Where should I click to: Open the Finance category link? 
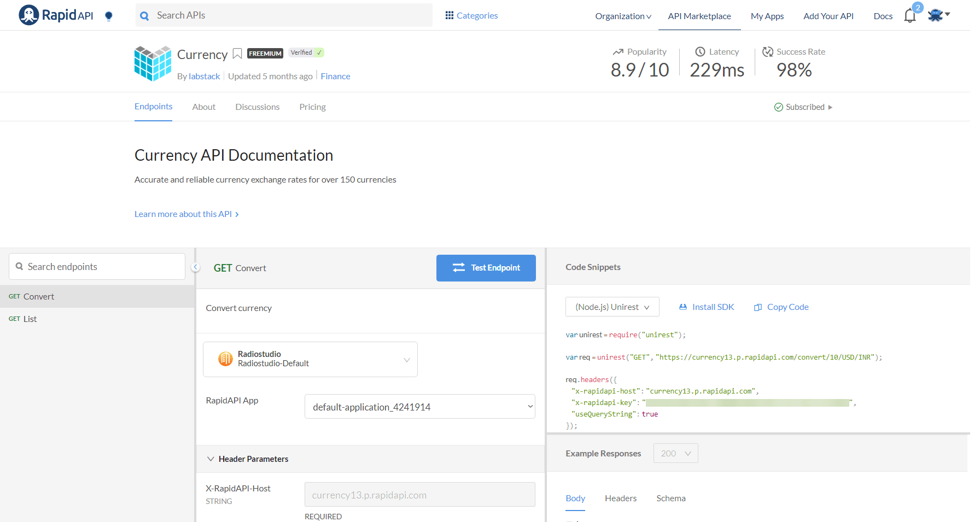click(336, 77)
